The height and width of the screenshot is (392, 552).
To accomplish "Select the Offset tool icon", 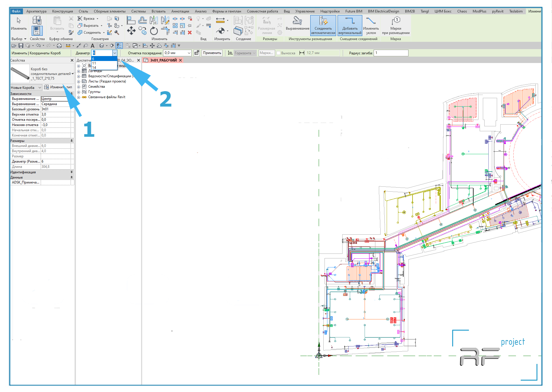I will point(143,20).
